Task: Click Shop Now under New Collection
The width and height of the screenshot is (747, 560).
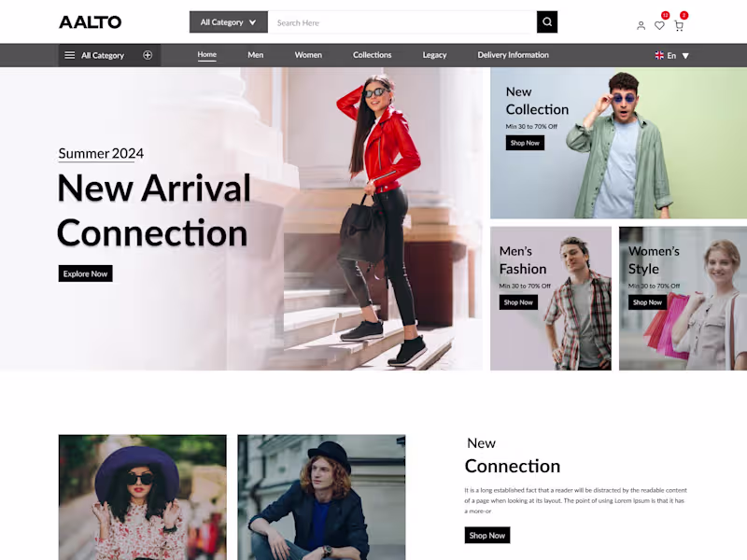Action: point(525,143)
